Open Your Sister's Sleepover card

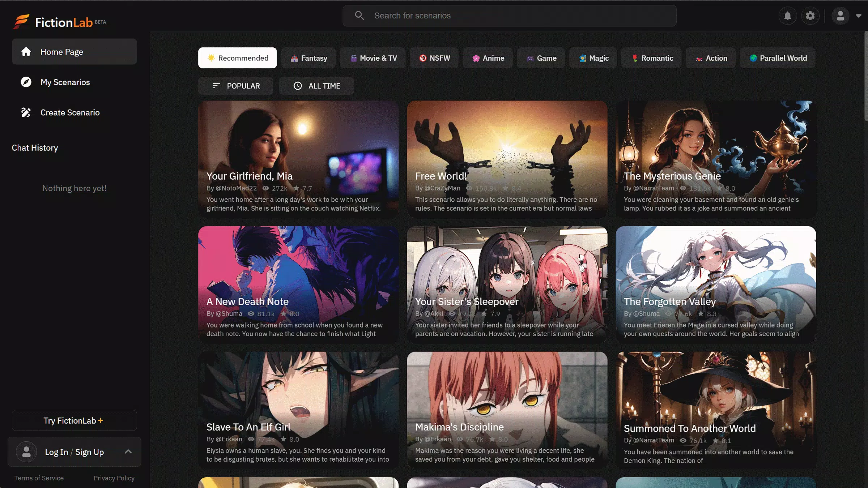[x=507, y=284]
